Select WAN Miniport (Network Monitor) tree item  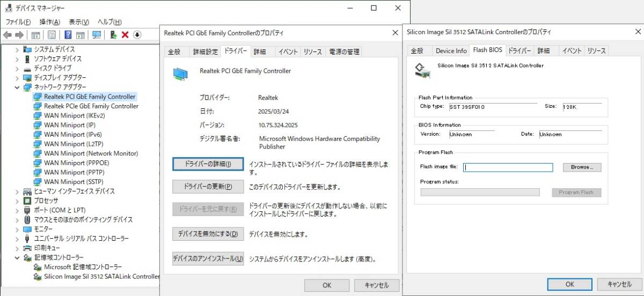pyautogui.click(x=91, y=153)
